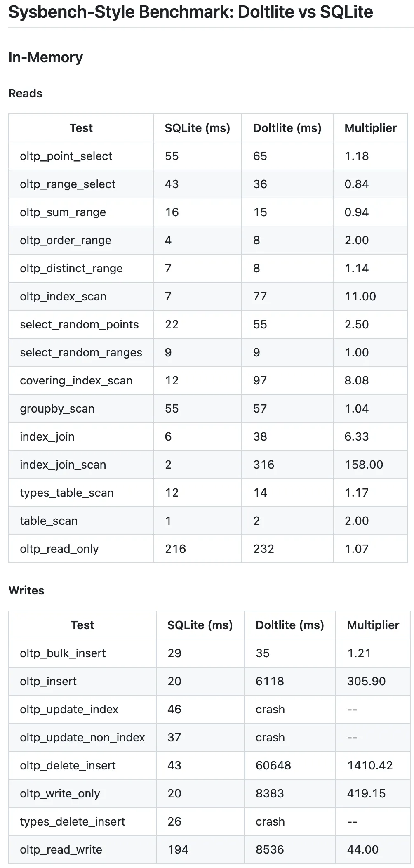Viewport: 414px width, 868px height.
Task: Click the oltp_point_select test name cell
Action: [66, 156]
